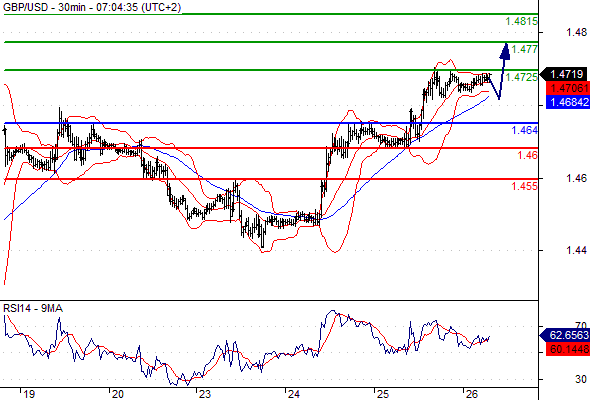Click the blue 1.46842 moving average tag
590x400 pixels.
pyautogui.click(x=567, y=102)
